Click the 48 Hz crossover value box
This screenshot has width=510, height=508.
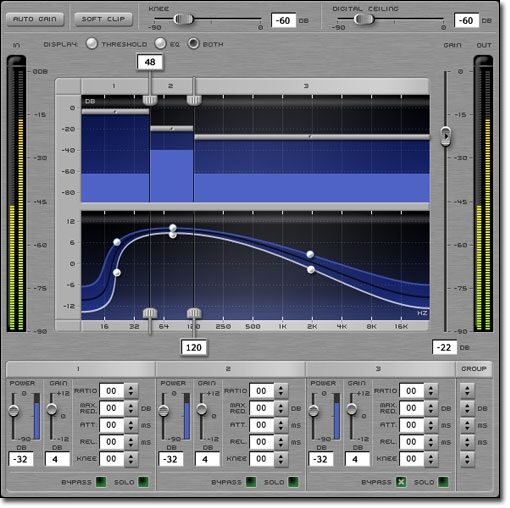click(x=150, y=62)
